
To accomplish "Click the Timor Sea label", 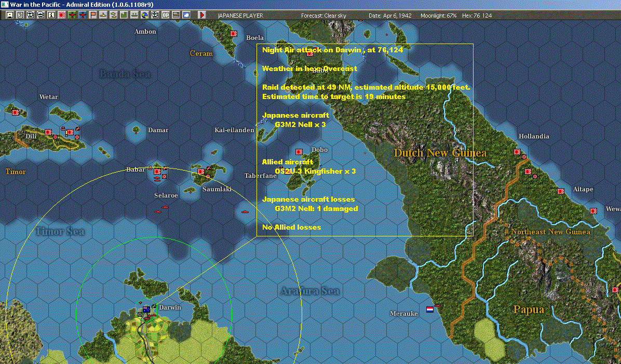I will (x=60, y=231).
